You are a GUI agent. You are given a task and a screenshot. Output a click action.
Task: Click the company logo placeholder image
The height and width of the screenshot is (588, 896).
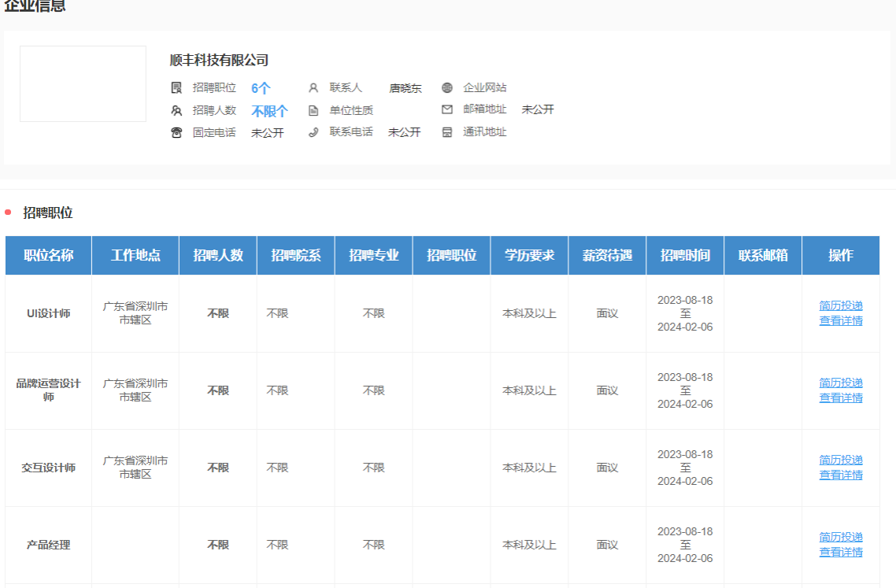[83, 83]
